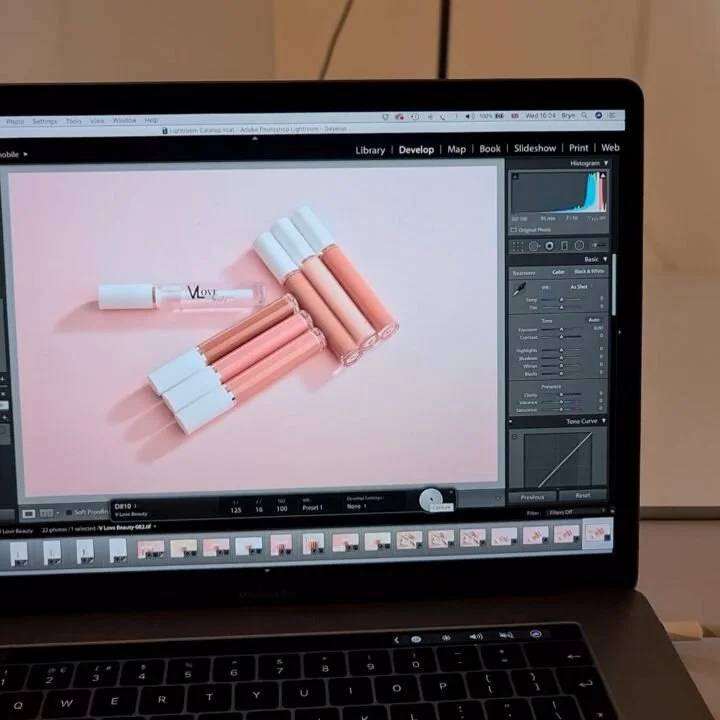Viewport: 720px width, 720px height.
Task: Enable the Original Photo checkbox
Action: 514,230
